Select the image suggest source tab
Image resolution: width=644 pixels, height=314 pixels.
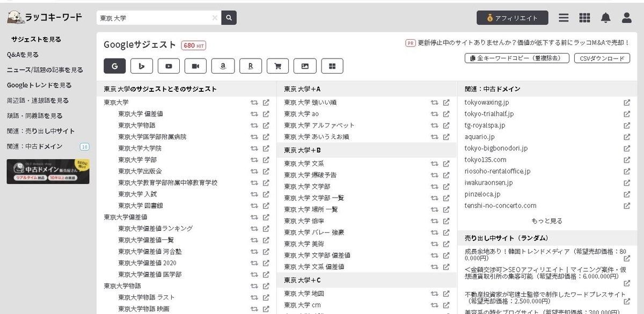point(305,66)
